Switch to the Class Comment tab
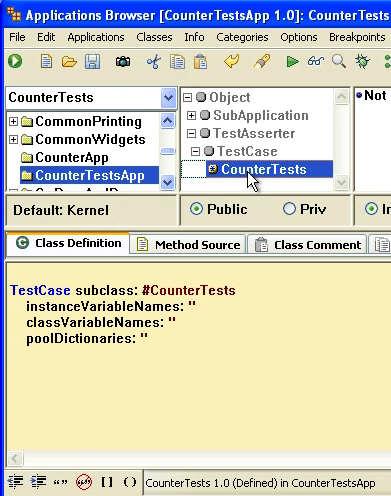Screen dimensions: 391x496 [x=307, y=245]
